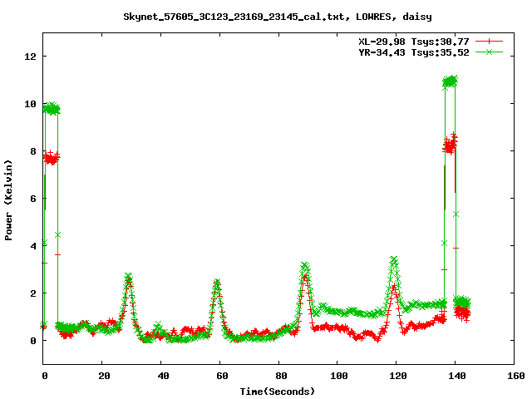Click the red XL legend line sample
Image resolution: width=532 pixels, height=399 pixels.
pyautogui.click(x=489, y=42)
